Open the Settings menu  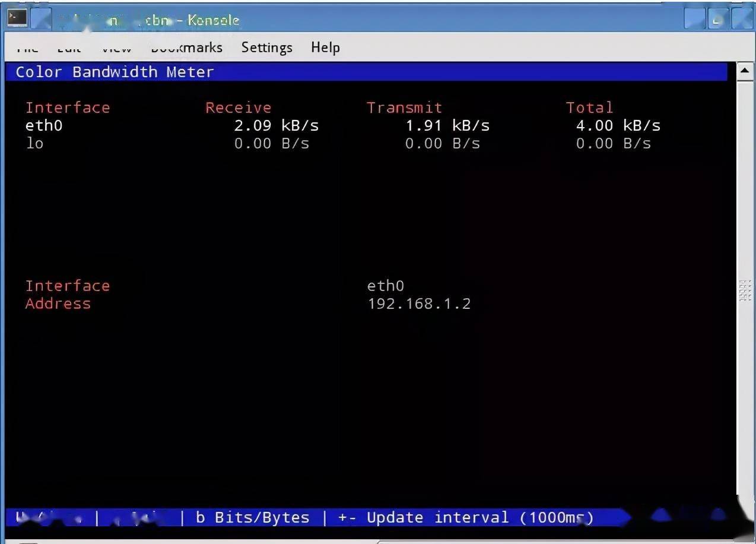[x=266, y=48]
